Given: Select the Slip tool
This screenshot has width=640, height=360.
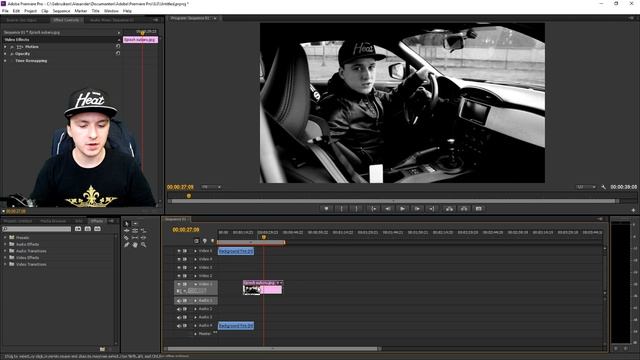Looking at the screenshot, I should click(135, 238).
